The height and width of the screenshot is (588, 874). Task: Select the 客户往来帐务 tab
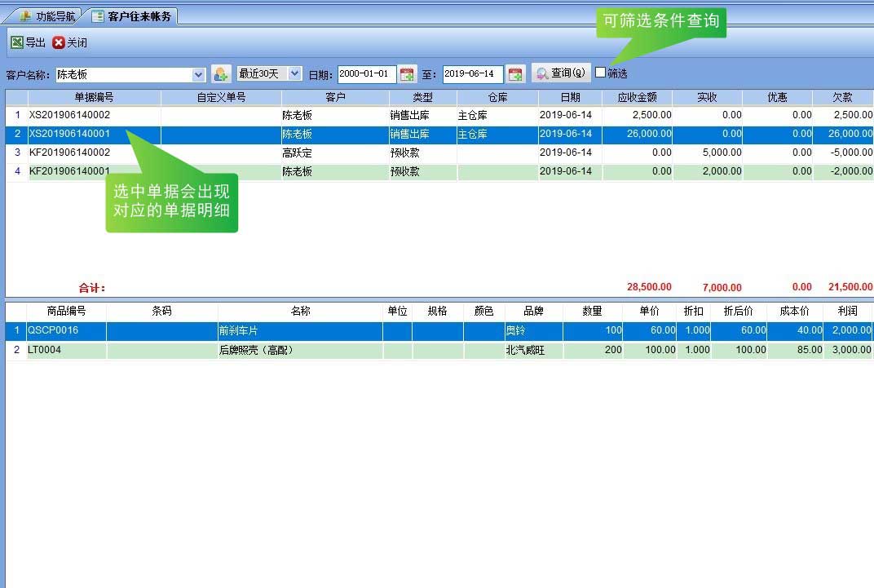coord(134,16)
